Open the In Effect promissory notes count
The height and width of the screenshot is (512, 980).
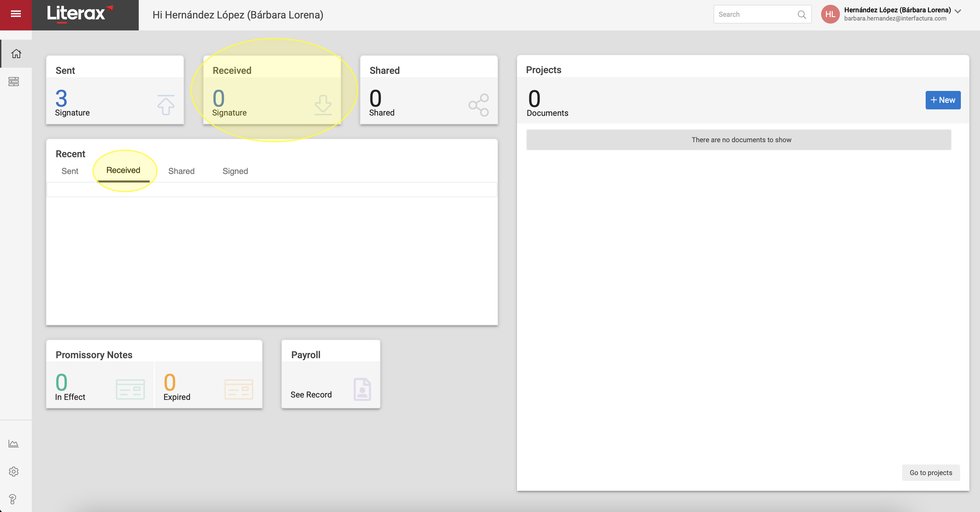click(61, 382)
